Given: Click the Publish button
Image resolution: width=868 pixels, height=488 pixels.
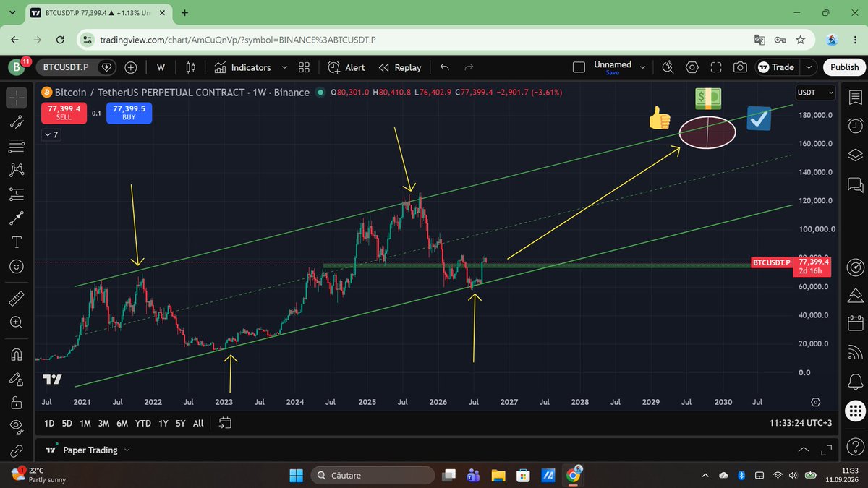Looking at the screenshot, I should [x=844, y=67].
